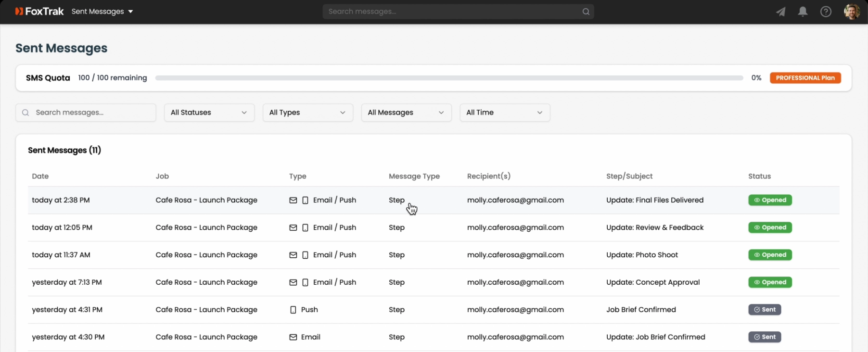Image resolution: width=868 pixels, height=352 pixels.
Task: Select 'today at 2:38 PM' date cell
Action: coord(61,200)
